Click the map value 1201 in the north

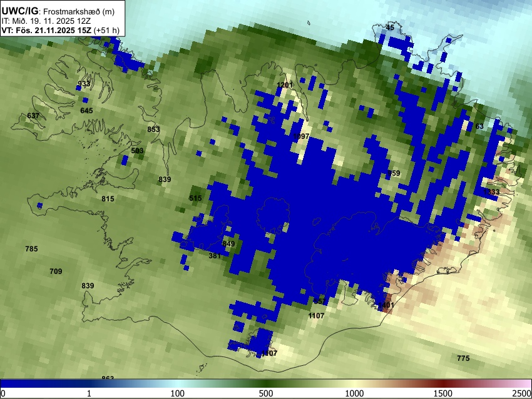tap(285, 85)
